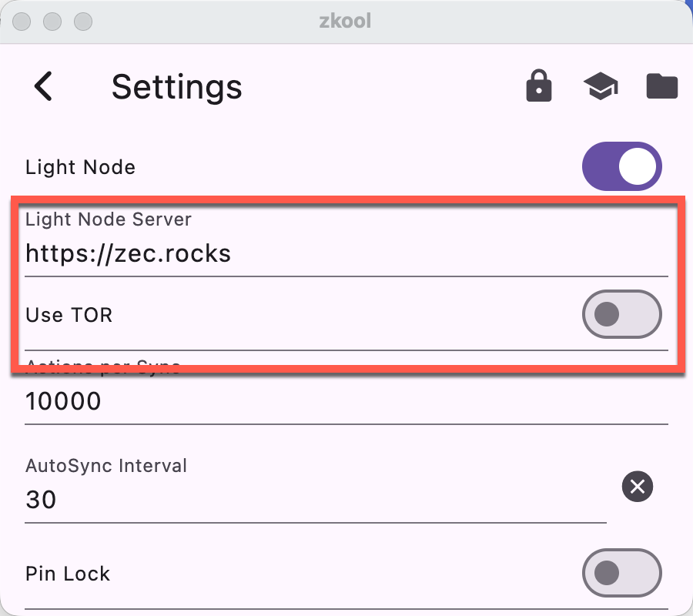The width and height of the screenshot is (693, 616).
Task: Click the Settings heading
Action: point(176,86)
